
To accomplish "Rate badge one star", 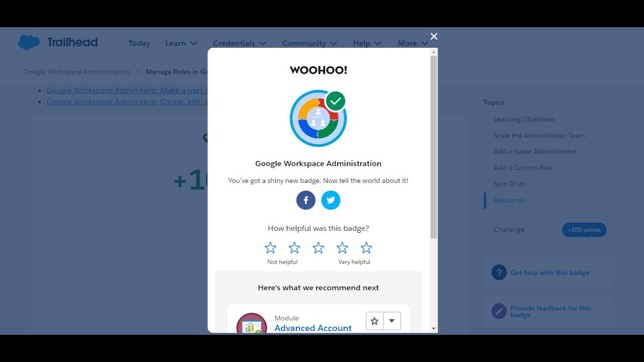I will [270, 248].
